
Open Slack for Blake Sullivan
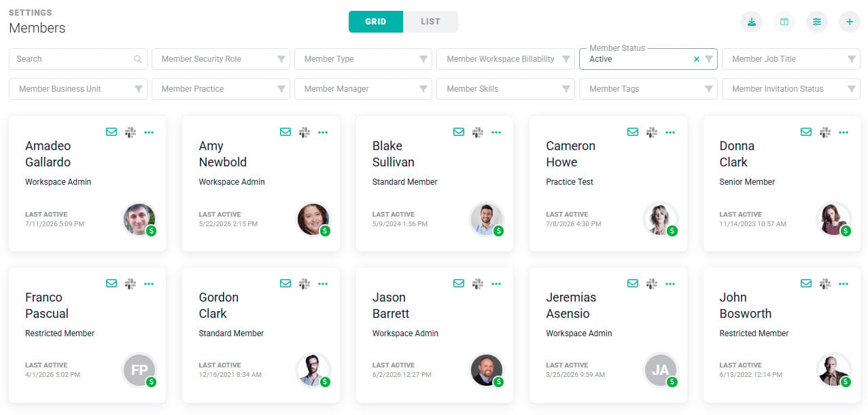click(x=478, y=132)
